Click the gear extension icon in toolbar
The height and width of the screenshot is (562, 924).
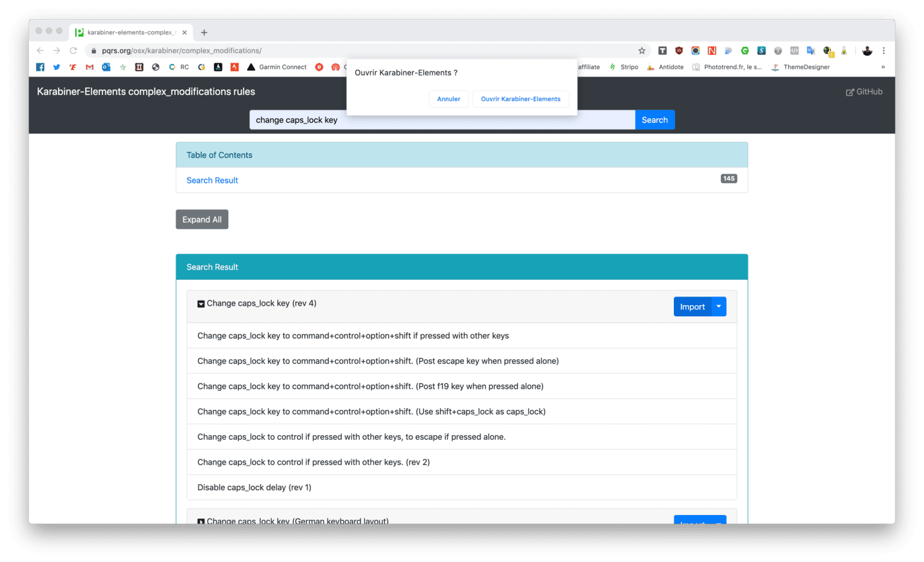[x=778, y=50]
